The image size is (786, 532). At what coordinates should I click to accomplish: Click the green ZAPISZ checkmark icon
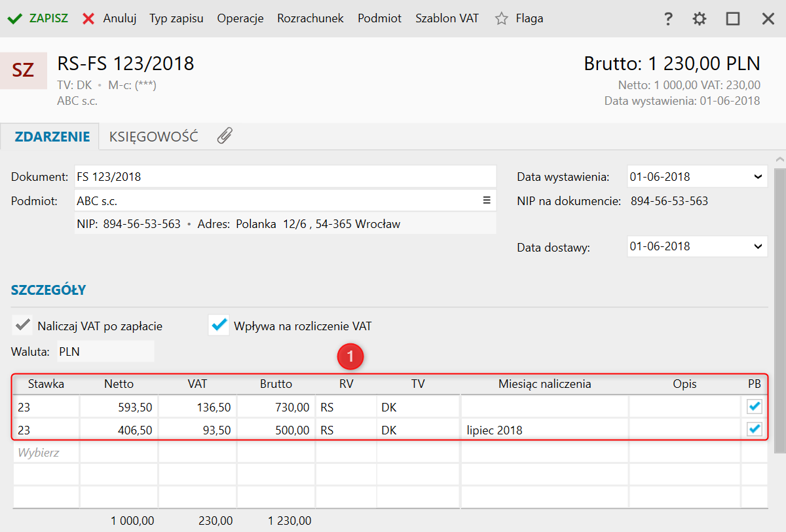(14, 18)
